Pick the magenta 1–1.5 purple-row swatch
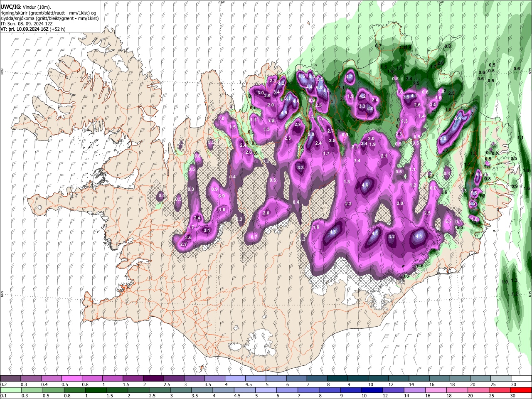The width and height of the screenshot is (532, 399). tap(112, 379)
